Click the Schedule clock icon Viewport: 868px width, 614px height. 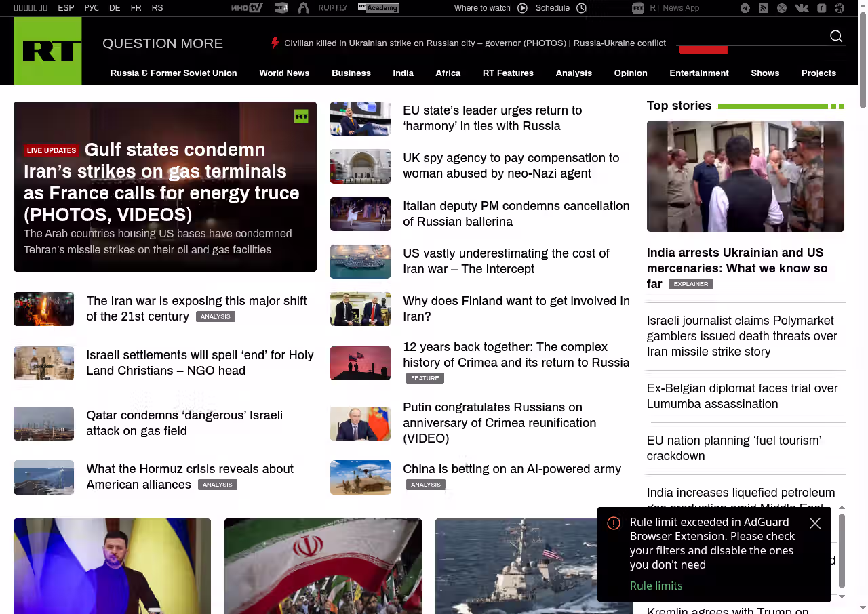tap(581, 8)
